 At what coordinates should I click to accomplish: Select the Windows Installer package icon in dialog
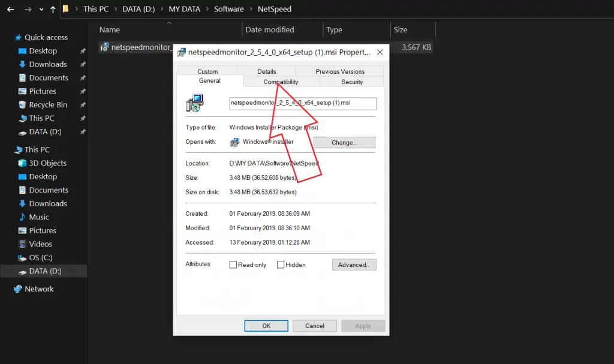195,103
